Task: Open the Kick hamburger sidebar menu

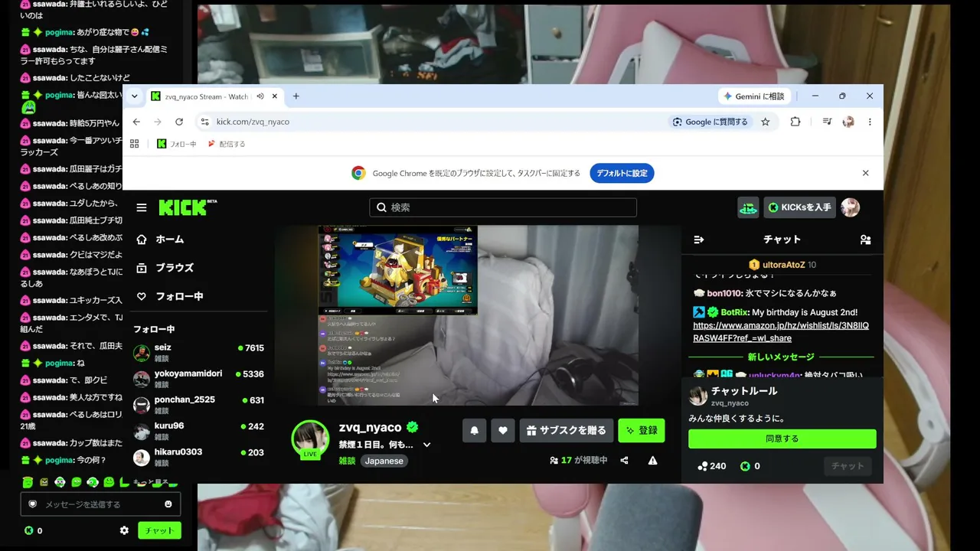Action: (142, 207)
